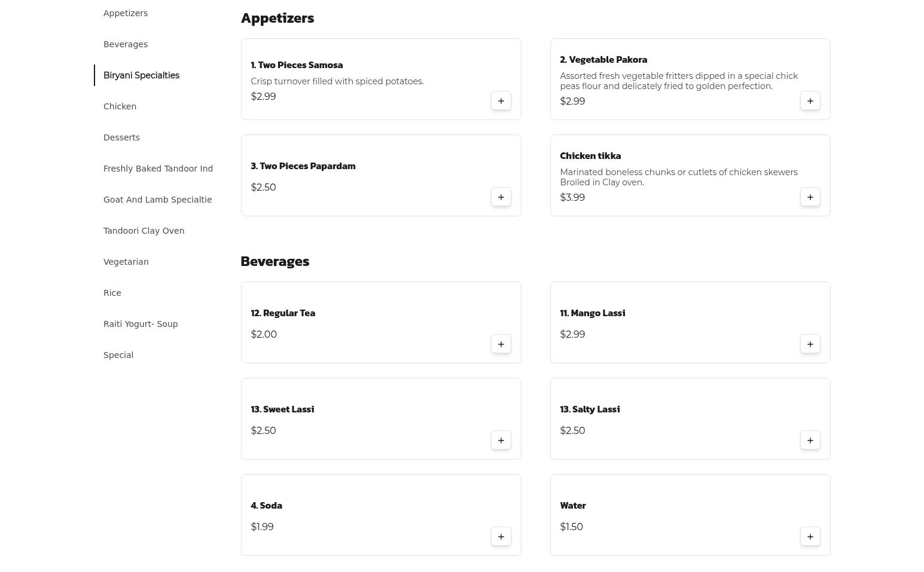Open Biryani Specialties category

(141, 75)
